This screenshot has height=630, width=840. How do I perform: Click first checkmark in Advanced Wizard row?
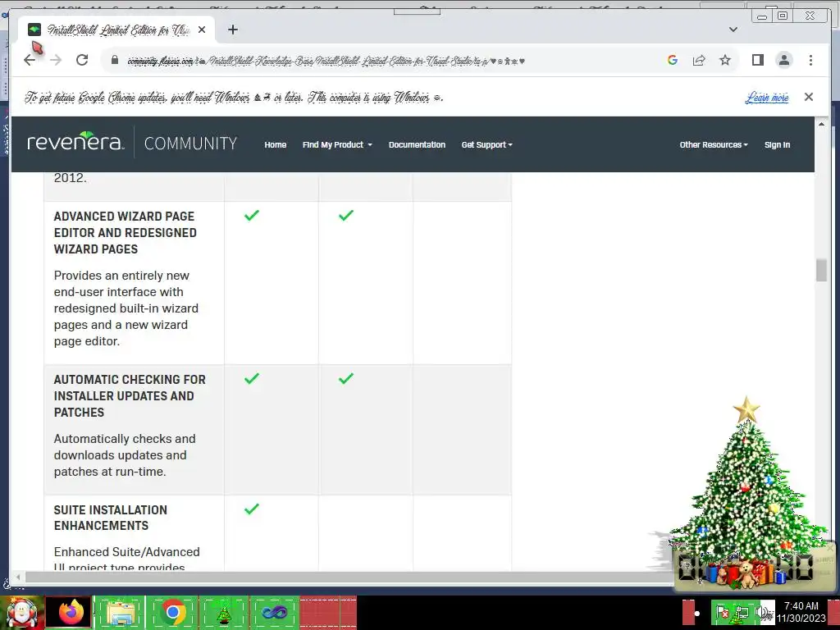(x=252, y=216)
